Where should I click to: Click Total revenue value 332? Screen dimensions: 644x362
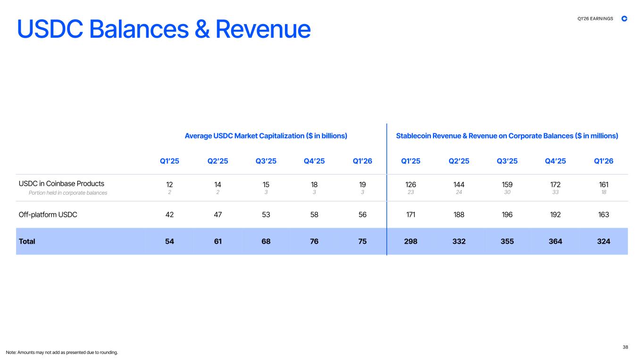click(x=459, y=241)
